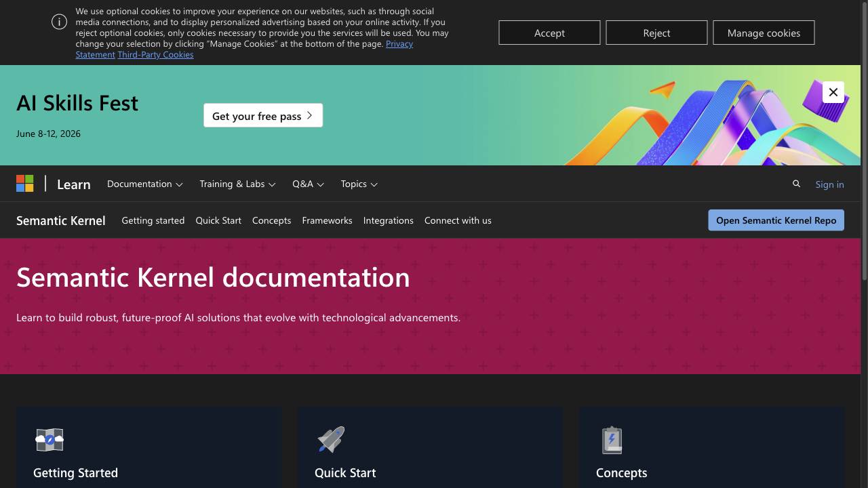Click Get your free pass button
The height and width of the screenshot is (488, 868).
click(263, 115)
